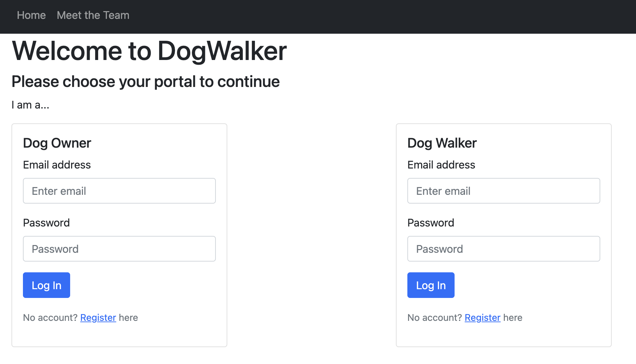Click Dog Owner's Email address label
The height and width of the screenshot is (364, 636).
(57, 165)
